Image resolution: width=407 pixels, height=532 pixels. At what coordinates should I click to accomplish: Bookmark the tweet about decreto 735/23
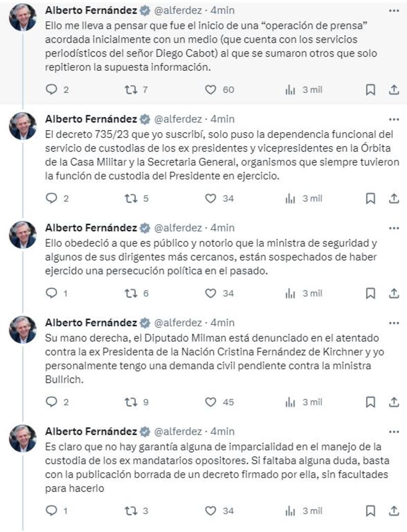[370, 199]
